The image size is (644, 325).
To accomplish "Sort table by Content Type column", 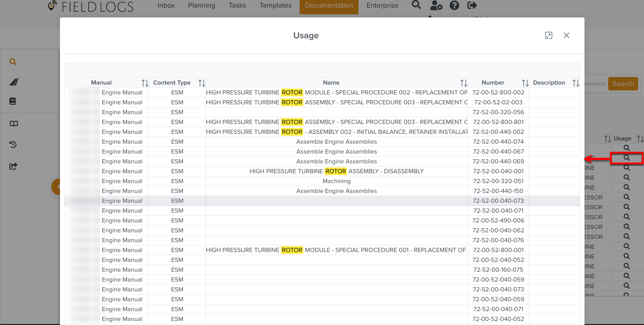I will pyautogui.click(x=202, y=83).
